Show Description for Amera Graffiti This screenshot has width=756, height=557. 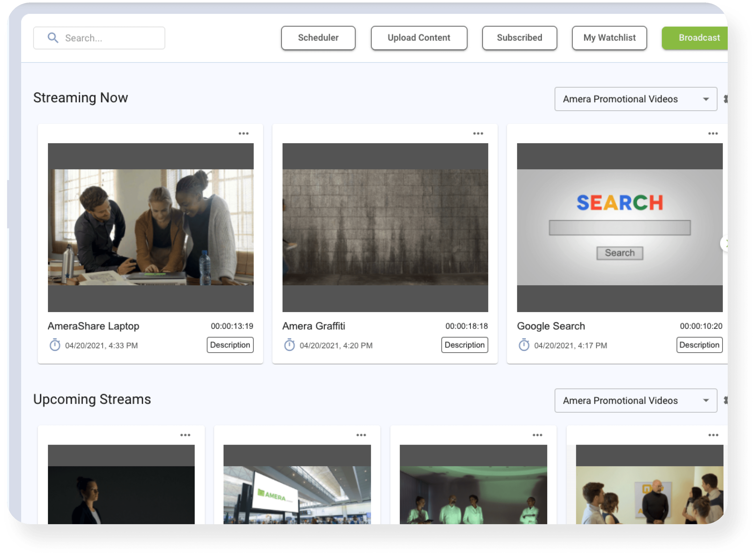(x=464, y=345)
